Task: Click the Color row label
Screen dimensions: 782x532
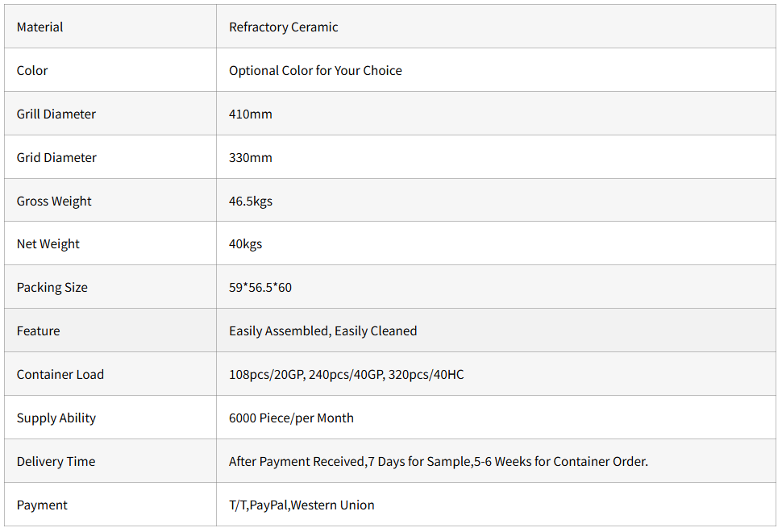Action: pos(32,71)
